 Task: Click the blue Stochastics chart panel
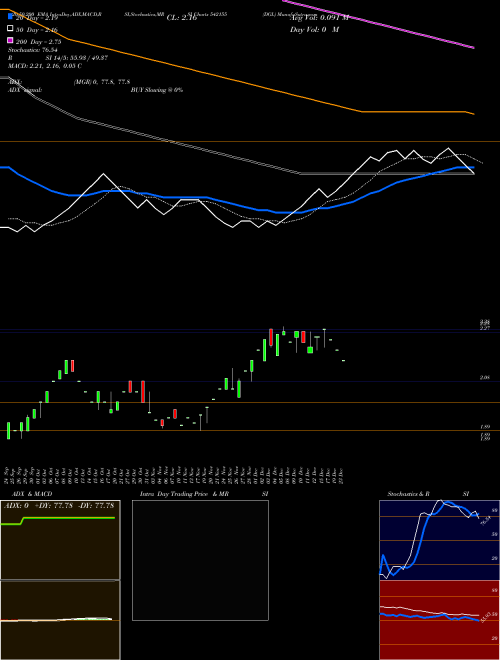point(439,540)
